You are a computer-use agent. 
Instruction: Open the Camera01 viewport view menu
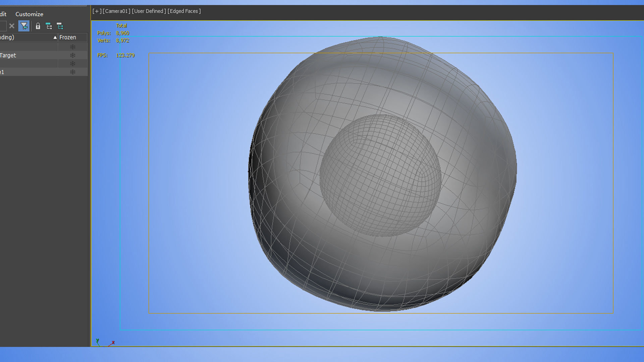point(116,11)
